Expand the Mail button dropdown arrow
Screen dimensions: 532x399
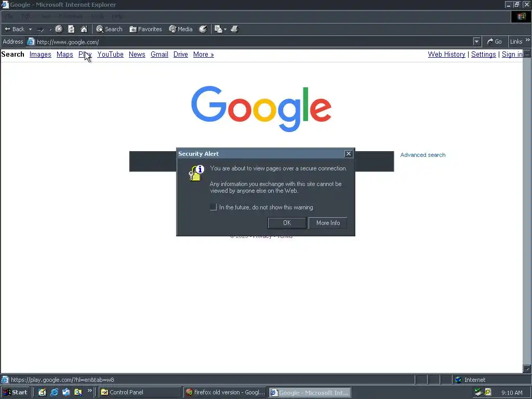coord(225,30)
